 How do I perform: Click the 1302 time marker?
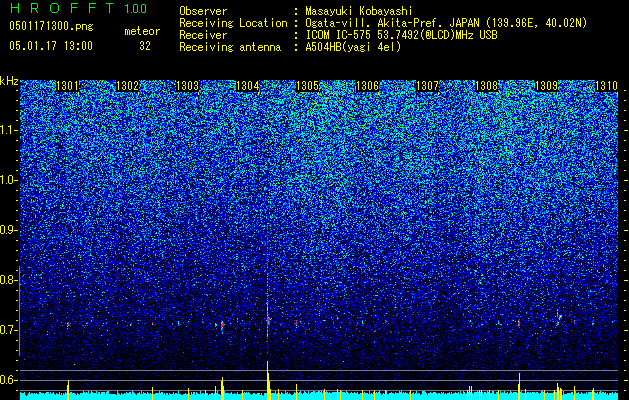click(x=127, y=86)
